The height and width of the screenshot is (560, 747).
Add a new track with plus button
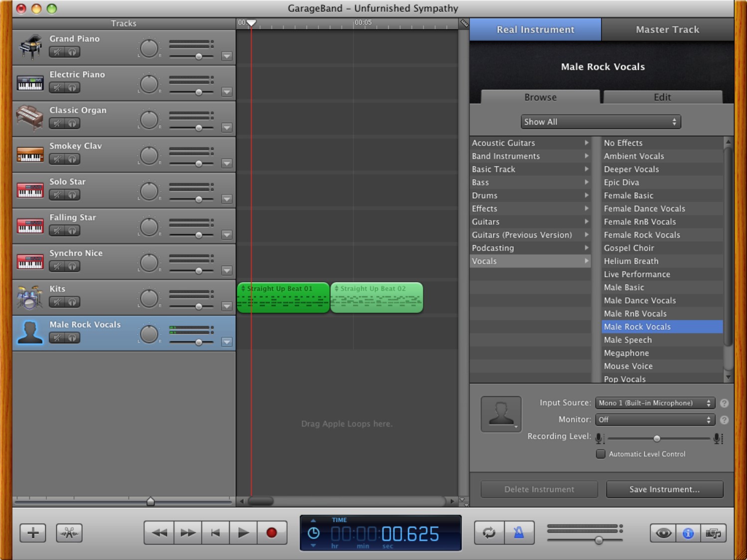tap(33, 533)
